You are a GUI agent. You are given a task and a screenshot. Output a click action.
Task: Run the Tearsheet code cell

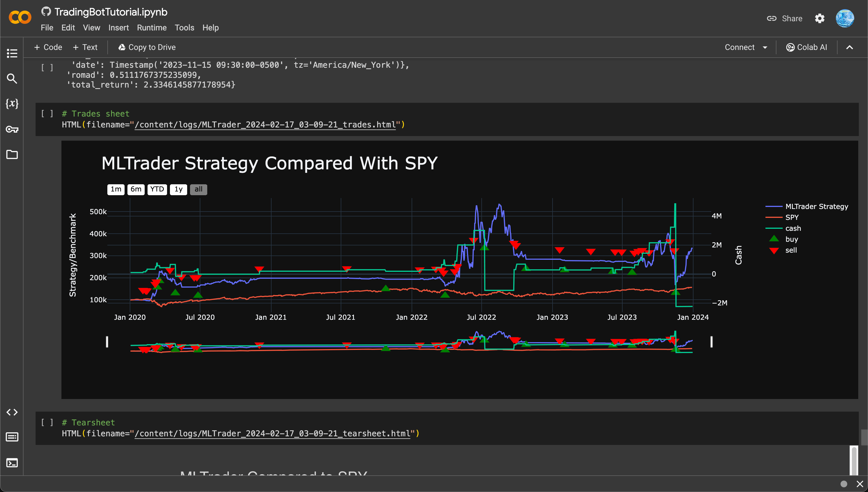tap(47, 422)
